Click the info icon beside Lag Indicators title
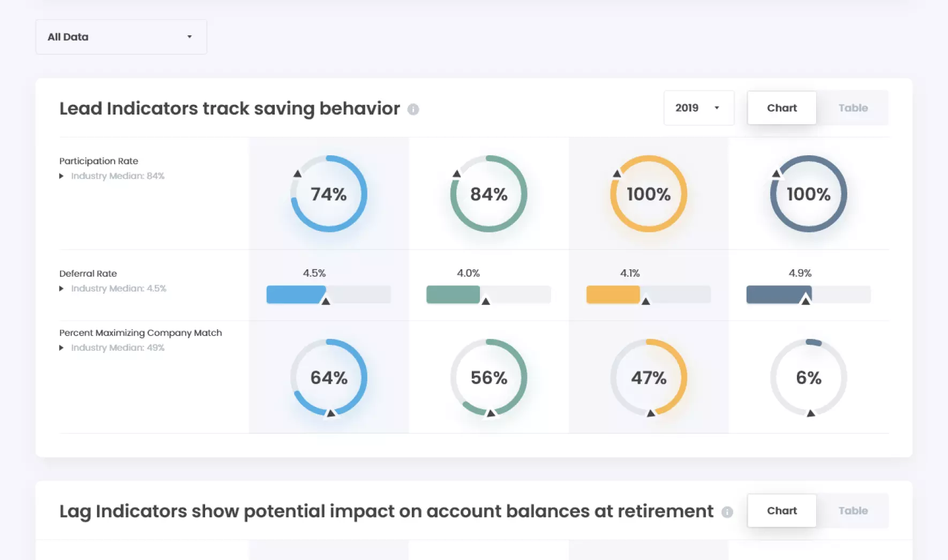This screenshot has width=948, height=560. [727, 512]
